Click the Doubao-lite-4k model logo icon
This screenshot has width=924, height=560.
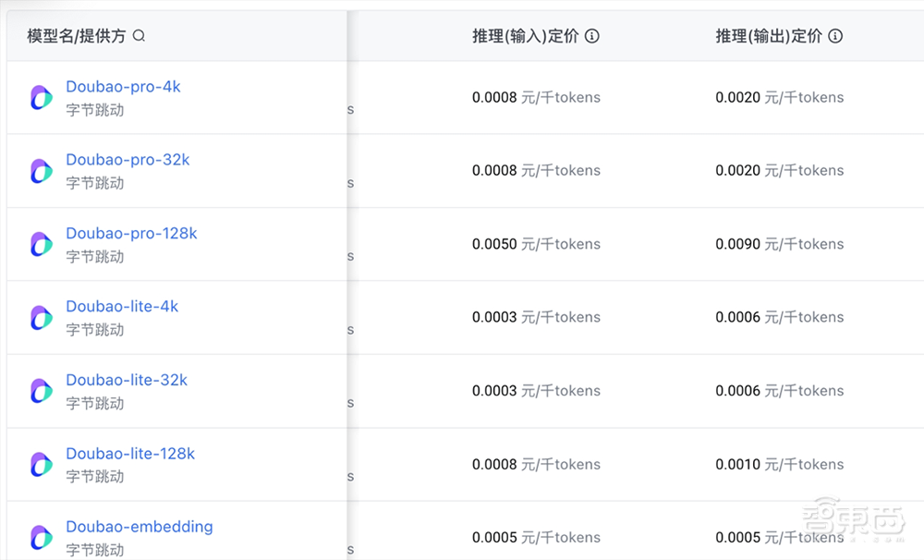[x=41, y=317]
